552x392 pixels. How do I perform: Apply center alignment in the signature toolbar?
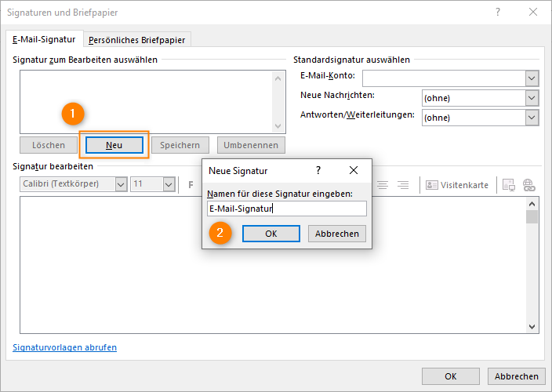[x=383, y=185]
